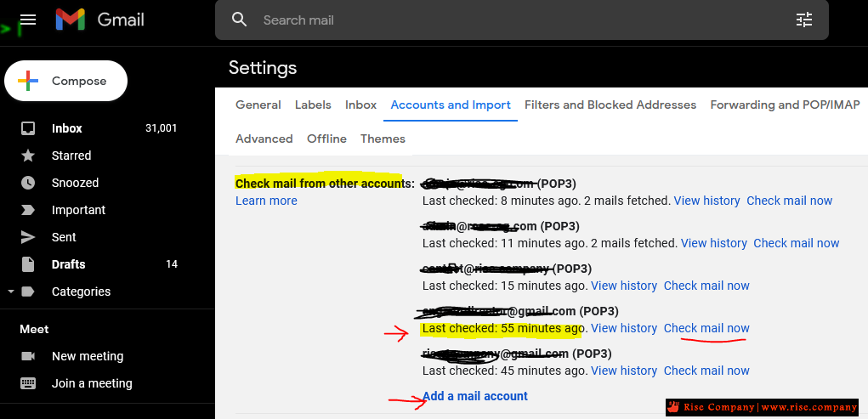Screen dimensions: 868x419
Task: Click the Important label icon
Action: [28, 210]
